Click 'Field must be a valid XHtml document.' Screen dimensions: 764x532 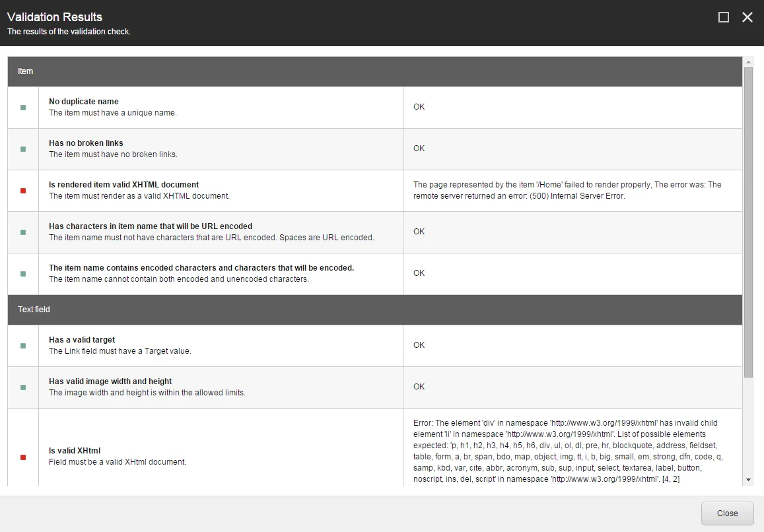118,462
